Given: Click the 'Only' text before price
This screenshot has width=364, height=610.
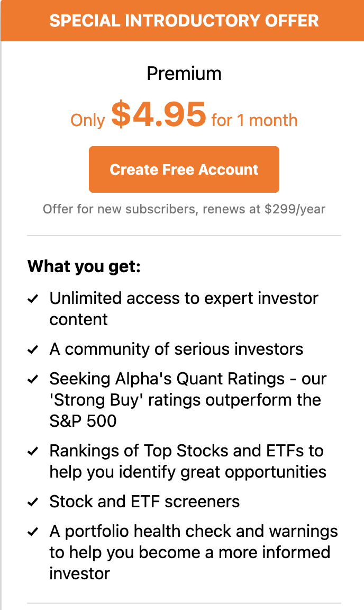Looking at the screenshot, I should (x=87, y=121).
